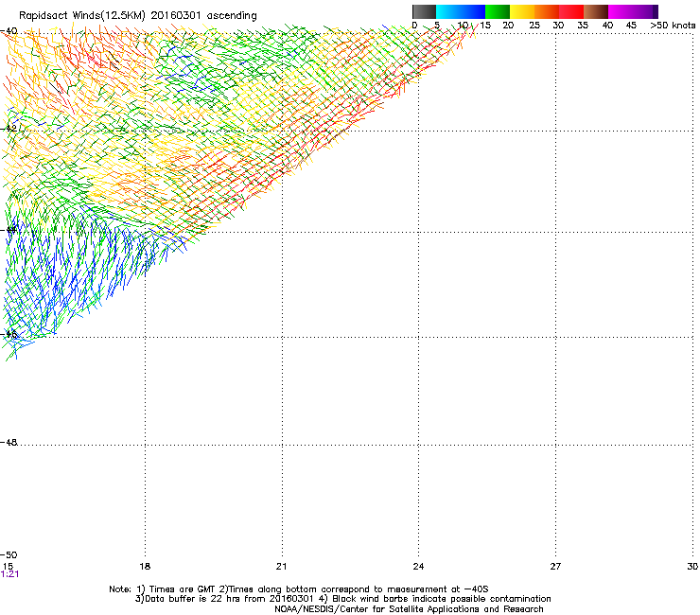This screenshot has height=615, width=700.
Task: Click the cyan-blue 5-15 knots color segment
Action: coord(461,11)
